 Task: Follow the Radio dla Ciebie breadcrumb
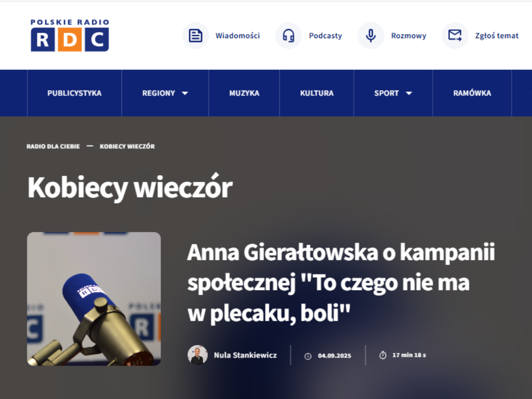[x=53, y=146]
